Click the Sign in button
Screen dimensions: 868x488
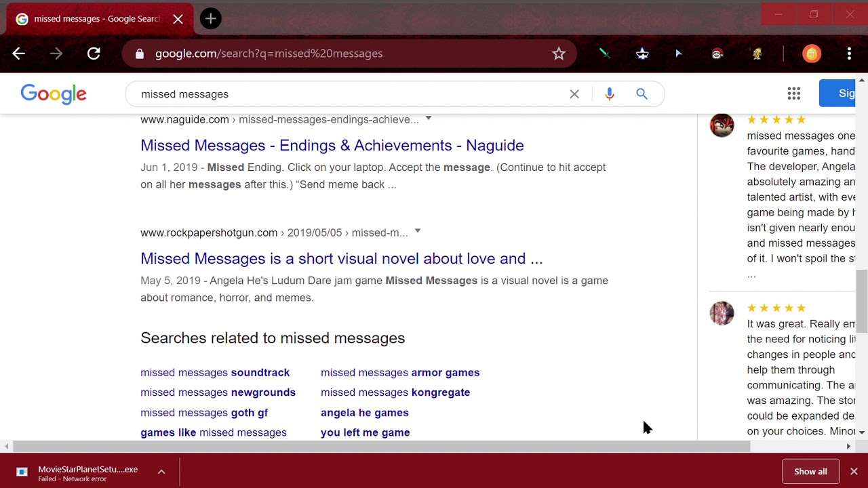pyautogui.click(x=838, y=94)
